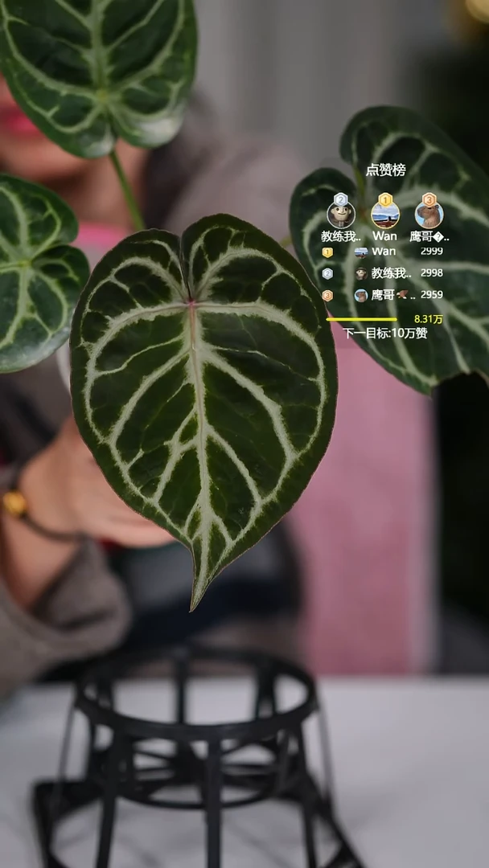Tap small Wan avatar in ranking list
Screen dimensions: 489x868
tap(361, 252)
